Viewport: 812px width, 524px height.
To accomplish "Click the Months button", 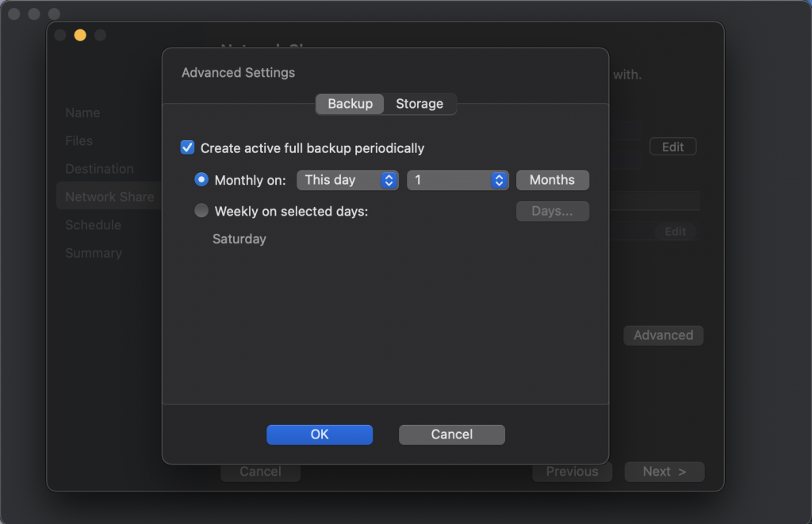I will point(552,180).
